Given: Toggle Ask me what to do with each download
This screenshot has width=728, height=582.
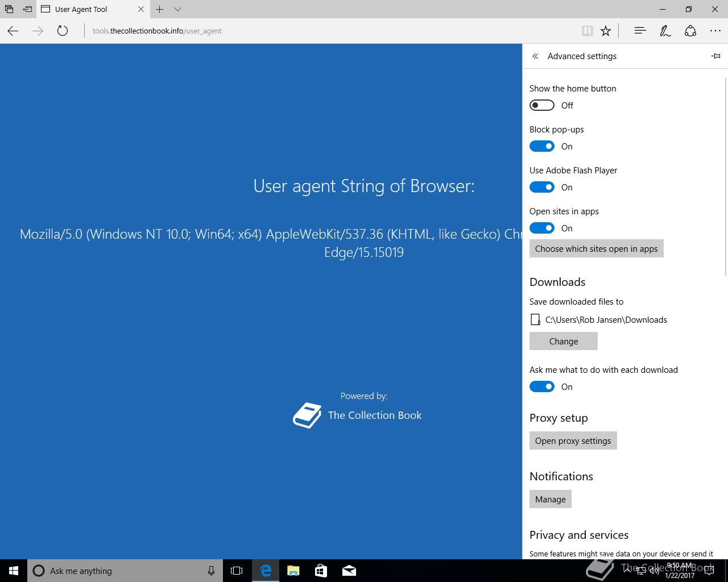Looking at the screenshot, I should [x=542, y=386].
